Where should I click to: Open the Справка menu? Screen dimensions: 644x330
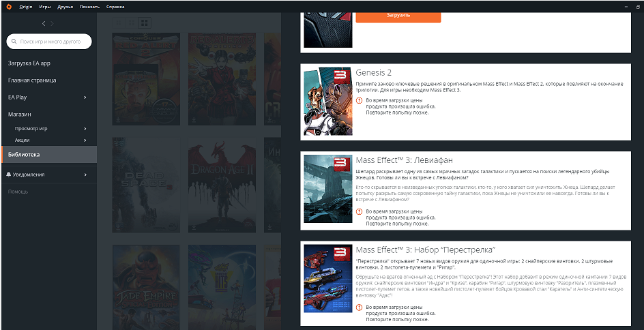pos(115,7)
